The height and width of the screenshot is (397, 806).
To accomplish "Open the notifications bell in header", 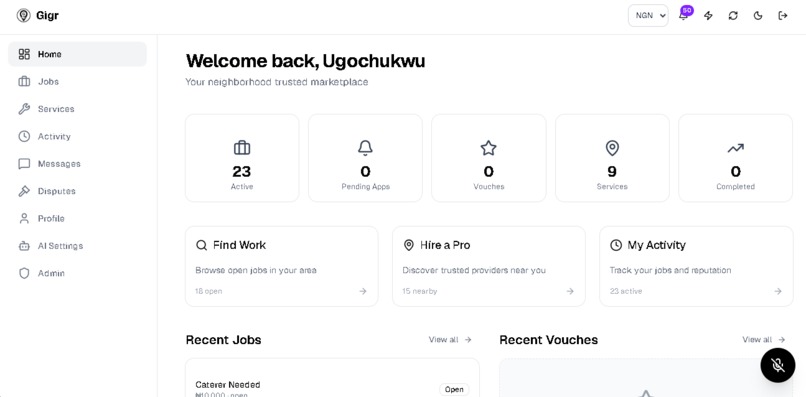I will [x=684, y=15].
